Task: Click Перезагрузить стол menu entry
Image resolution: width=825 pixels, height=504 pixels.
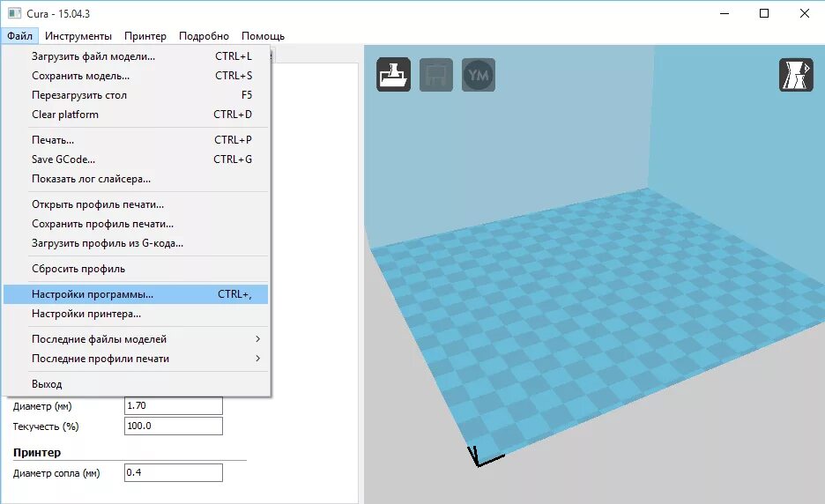Action: click(x=136, y=95)
